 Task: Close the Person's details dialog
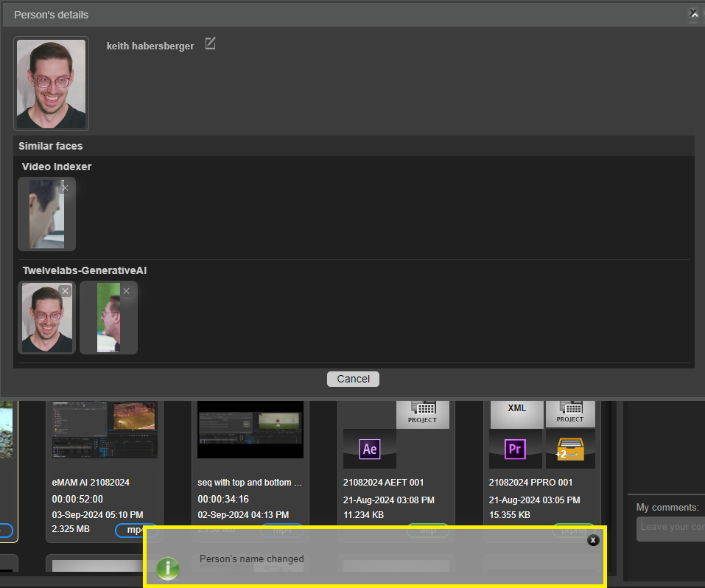click(694, 14)
